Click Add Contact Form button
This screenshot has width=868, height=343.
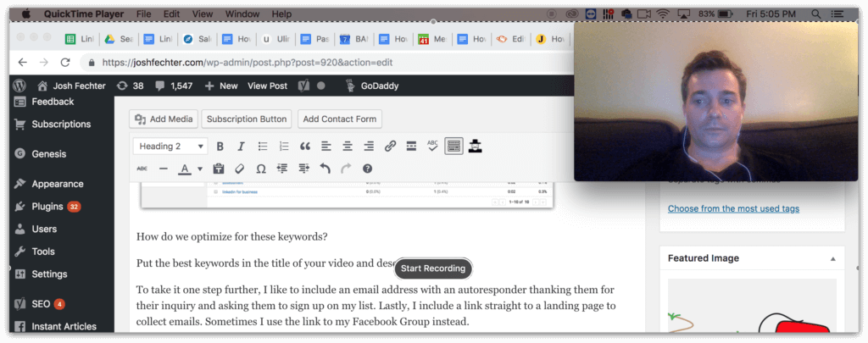[339, 119]
